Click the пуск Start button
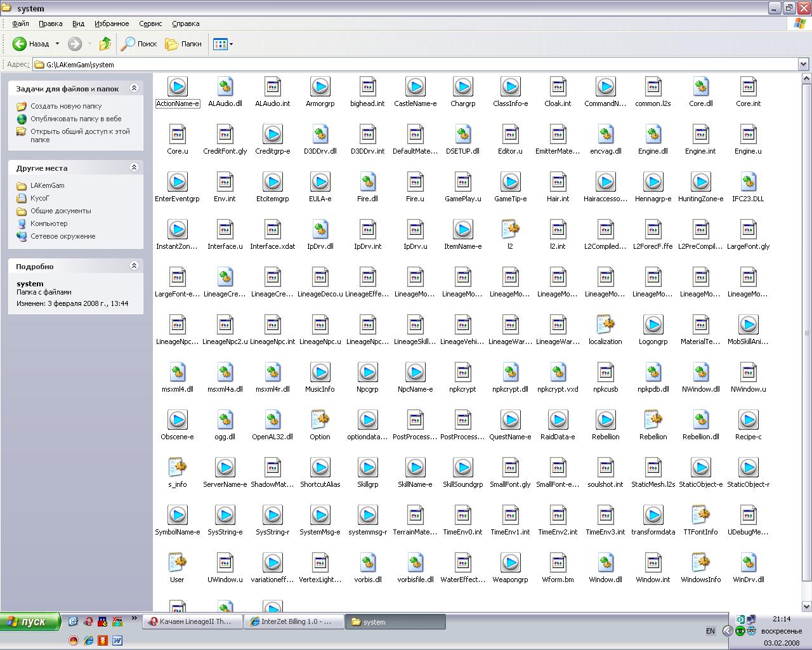 30,621
